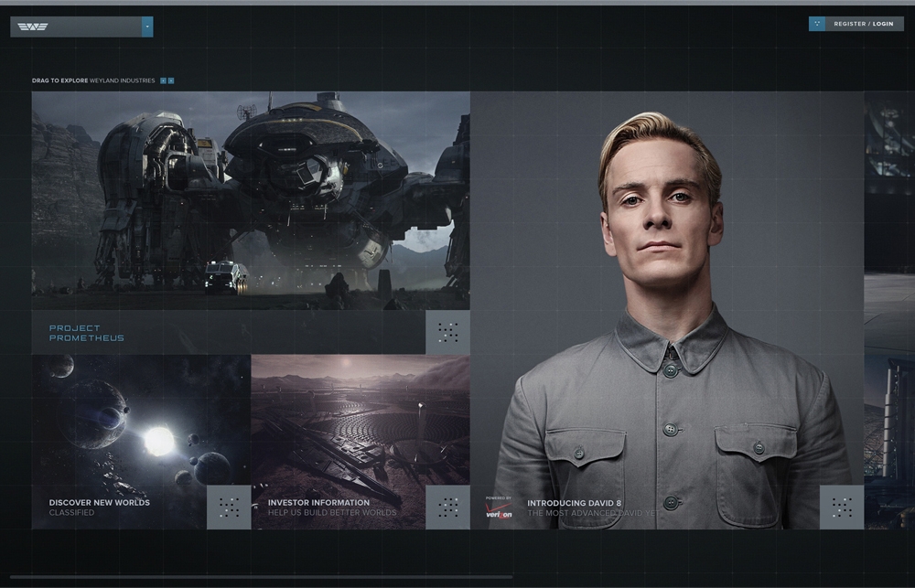The height and width of the screenshot is (588, 915).
Task: Click dots icon on Discover New Worlds tile
Action: pyautogui.click(x=229, y=508)
